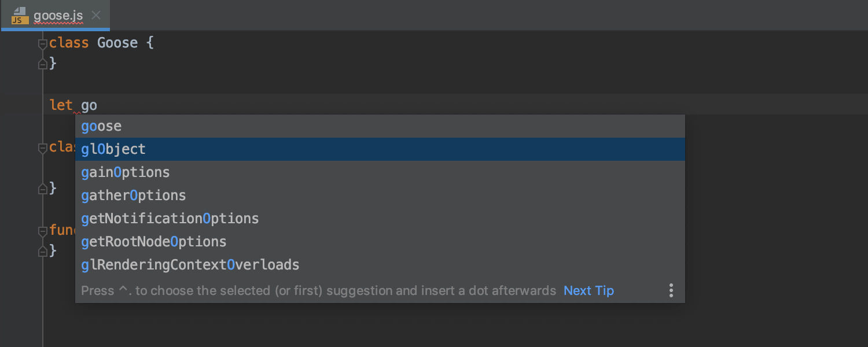Place cursor after 'go' in let statement
868x347 pixels.
tap(98, 105)
